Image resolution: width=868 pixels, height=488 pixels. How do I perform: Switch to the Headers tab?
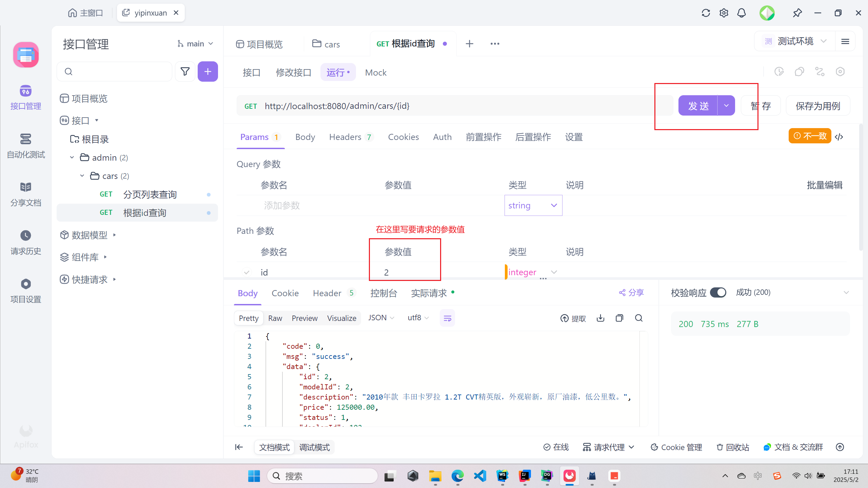pyautogui.click(x=345, y=137)
